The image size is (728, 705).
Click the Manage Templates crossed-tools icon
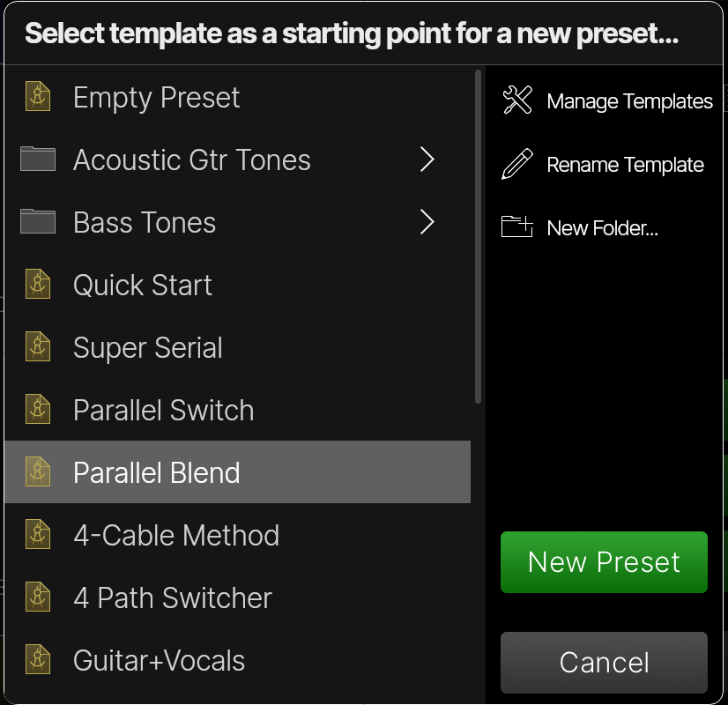click(516, 100)
